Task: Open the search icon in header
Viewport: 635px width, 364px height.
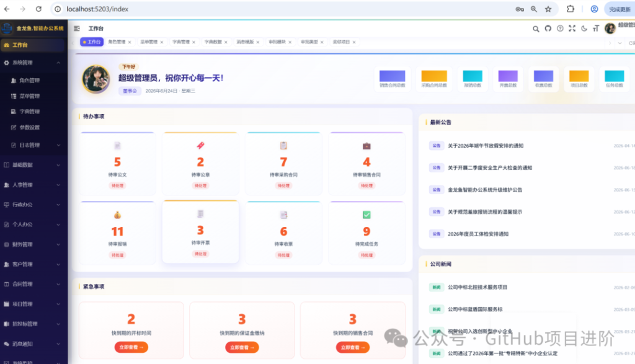Action: 536,29
